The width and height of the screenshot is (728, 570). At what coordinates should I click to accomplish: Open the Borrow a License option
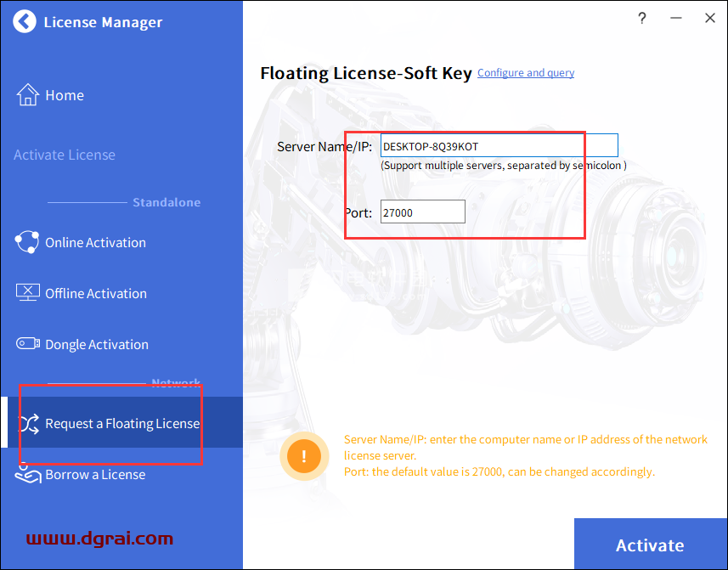click(95, 474)
